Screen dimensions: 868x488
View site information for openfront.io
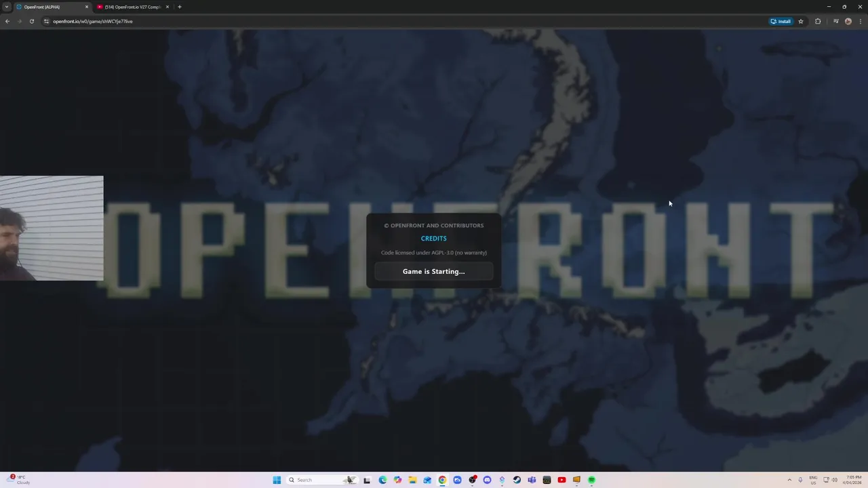pos(46,21)
